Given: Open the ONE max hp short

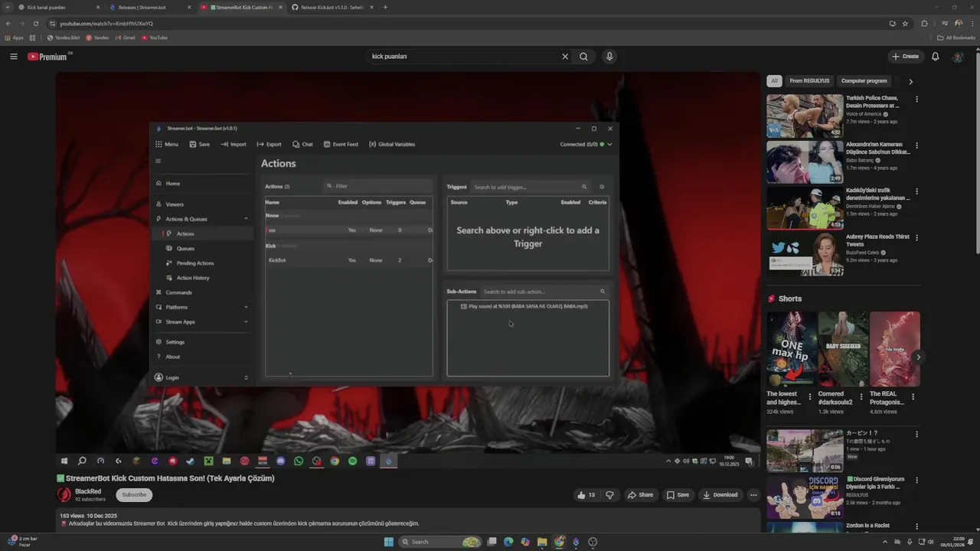Looking at the screenshot, I should [x=791, y=349].
